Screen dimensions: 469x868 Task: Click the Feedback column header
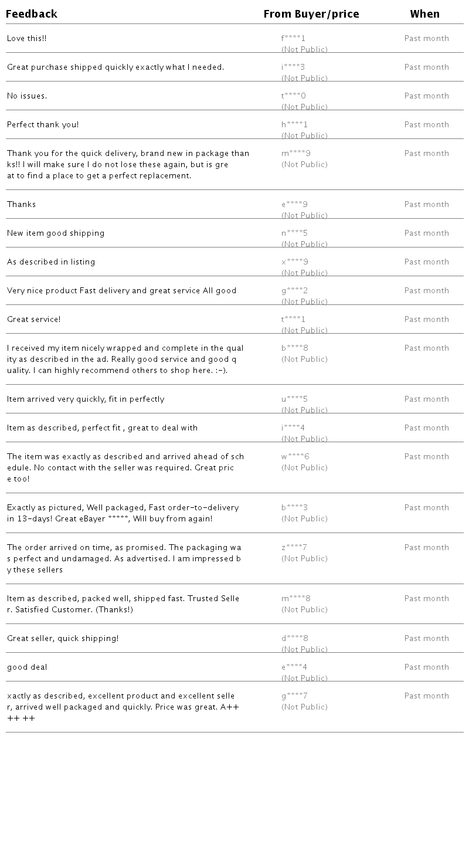pyautogui.click(x=32, y=14)
